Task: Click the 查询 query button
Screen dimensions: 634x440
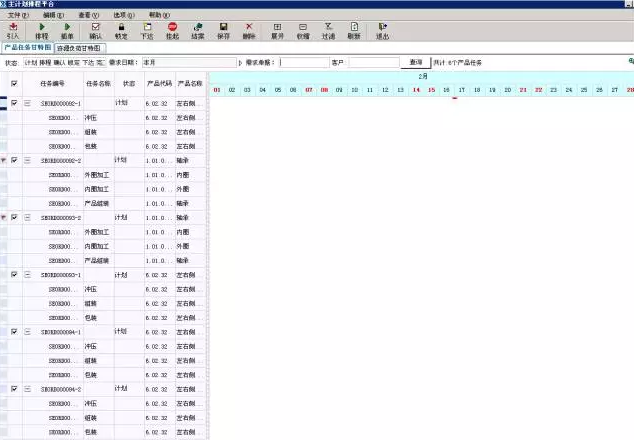Action: click(x=416, y=63)
